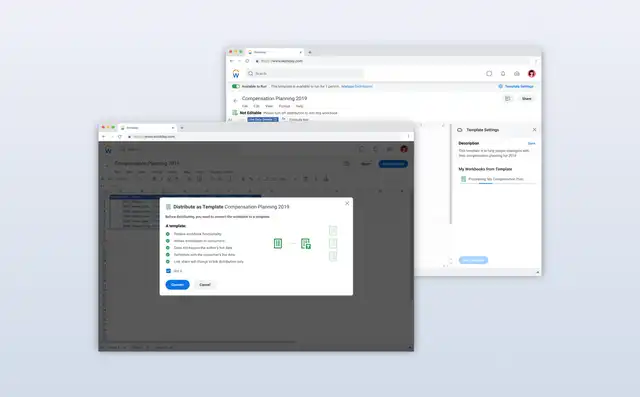640x397 pixels.
Task: Close the Distribute as Template dialog
Action: pos(347,203)
